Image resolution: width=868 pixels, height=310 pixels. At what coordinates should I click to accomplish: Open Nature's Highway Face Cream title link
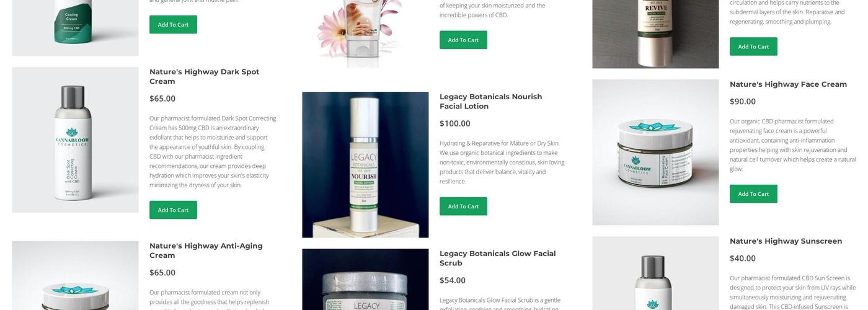788,84
